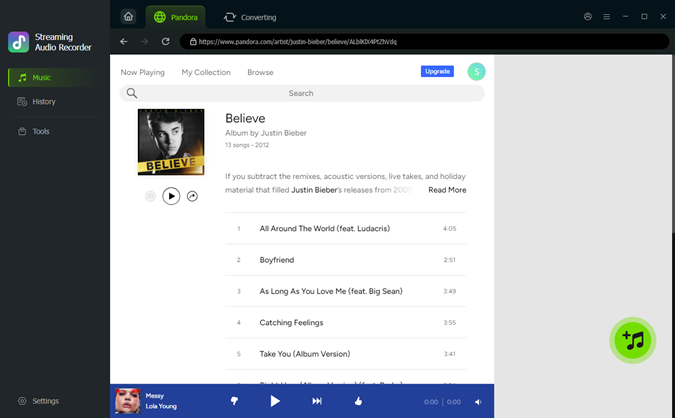The width and height of the screenshot is (675, 418).
Task: Open My Collection in Pandora
Action: click(x=206, y=72)
